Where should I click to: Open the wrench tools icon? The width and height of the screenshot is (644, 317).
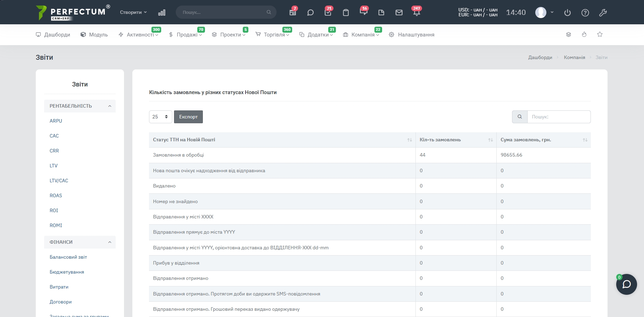click(x=603, y=12)
